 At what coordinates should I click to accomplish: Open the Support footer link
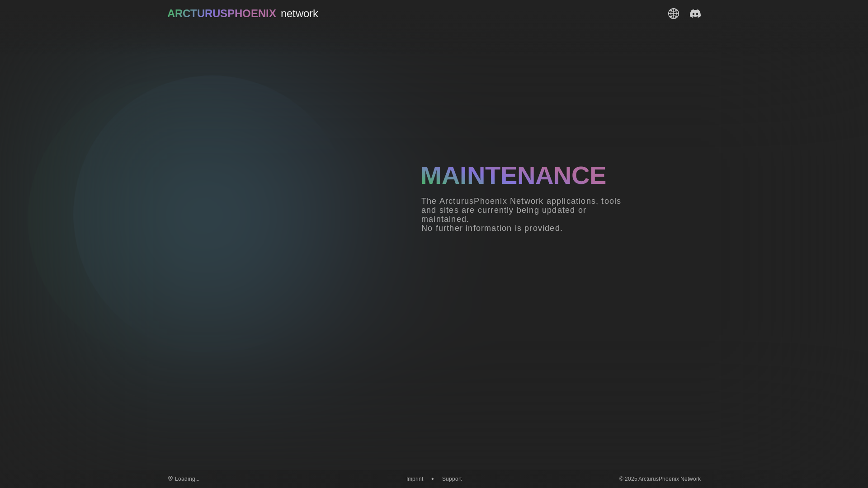452,479
